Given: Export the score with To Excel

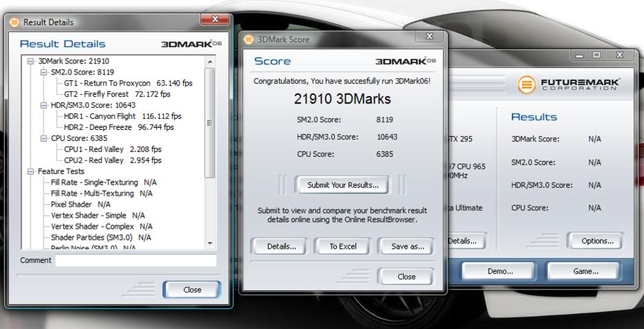Looking at the screenshot, I should [x=342, y=246].
